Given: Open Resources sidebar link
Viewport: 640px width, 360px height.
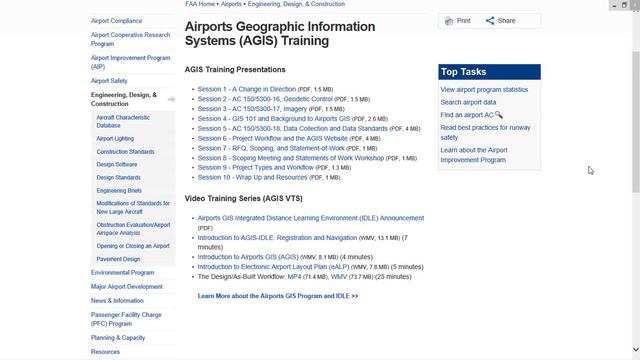Looking at the screenshot, I should coord(105,352).
